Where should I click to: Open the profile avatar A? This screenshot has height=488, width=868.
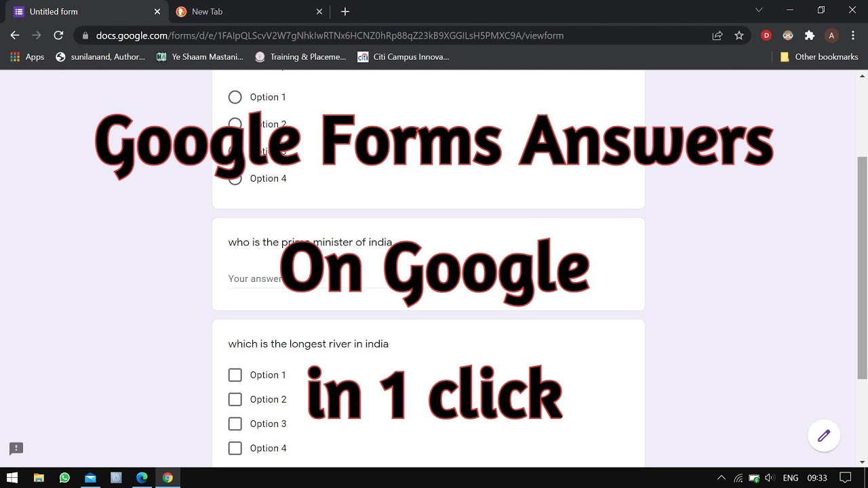tap(831, 35)
